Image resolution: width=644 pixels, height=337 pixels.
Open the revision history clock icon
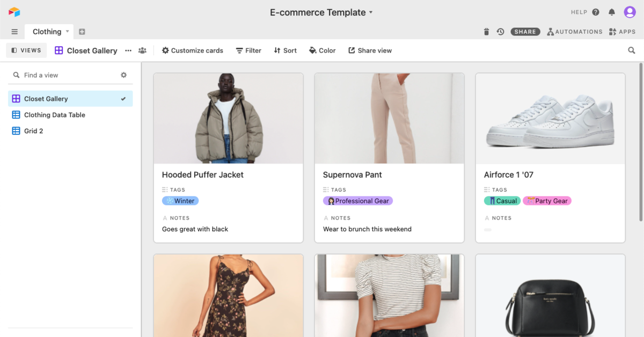tap(500, 32)
